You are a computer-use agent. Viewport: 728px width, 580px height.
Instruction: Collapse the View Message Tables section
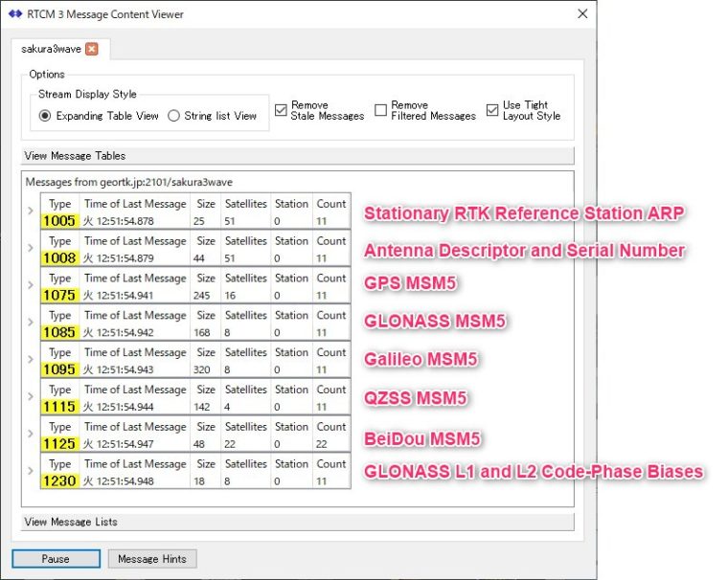(x=297, y=156)
